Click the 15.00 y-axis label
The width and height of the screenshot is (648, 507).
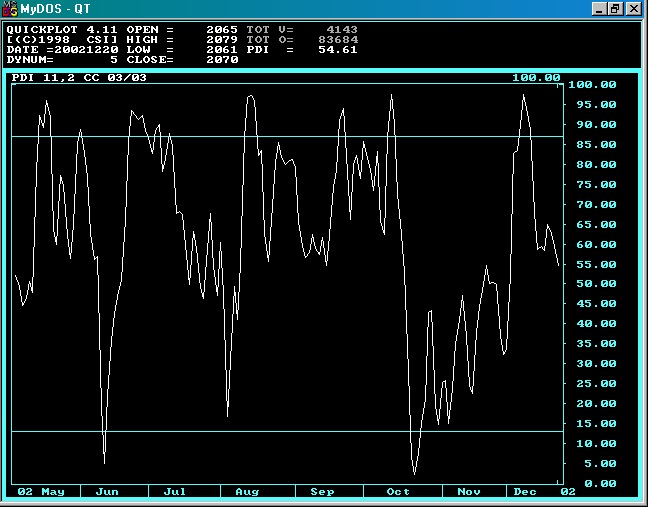(596, 424)
